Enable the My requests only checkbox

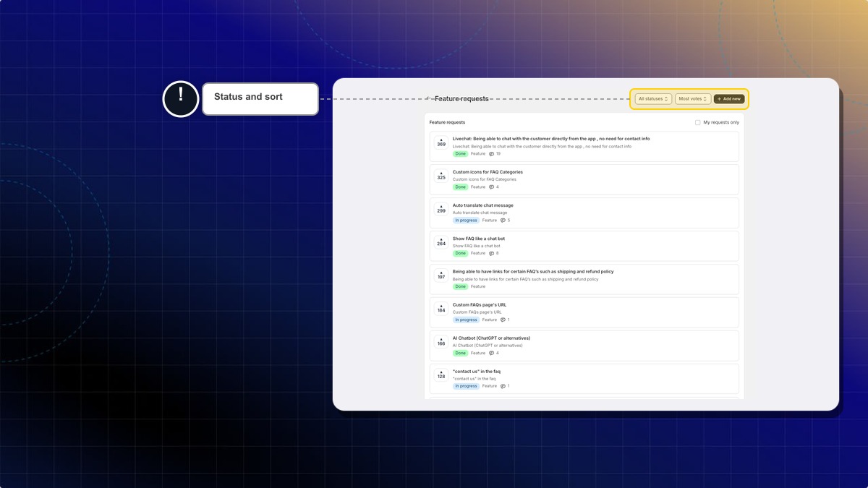click(x=698, y=123)
